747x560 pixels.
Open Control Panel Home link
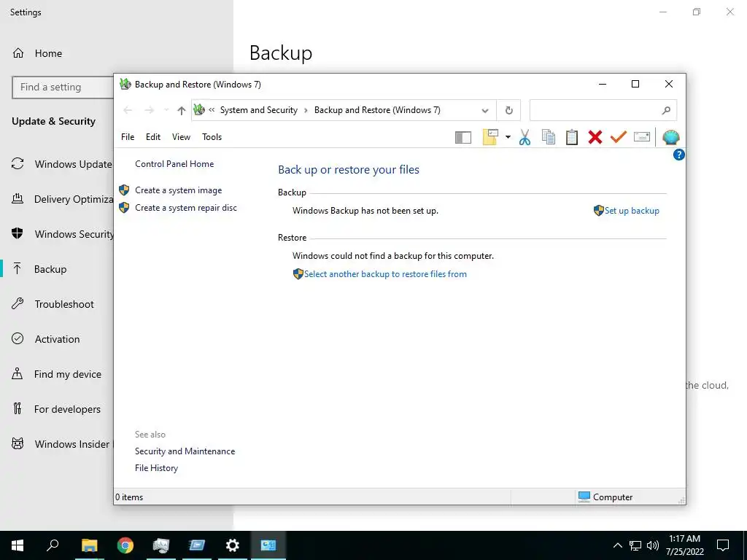pos(174,164)
